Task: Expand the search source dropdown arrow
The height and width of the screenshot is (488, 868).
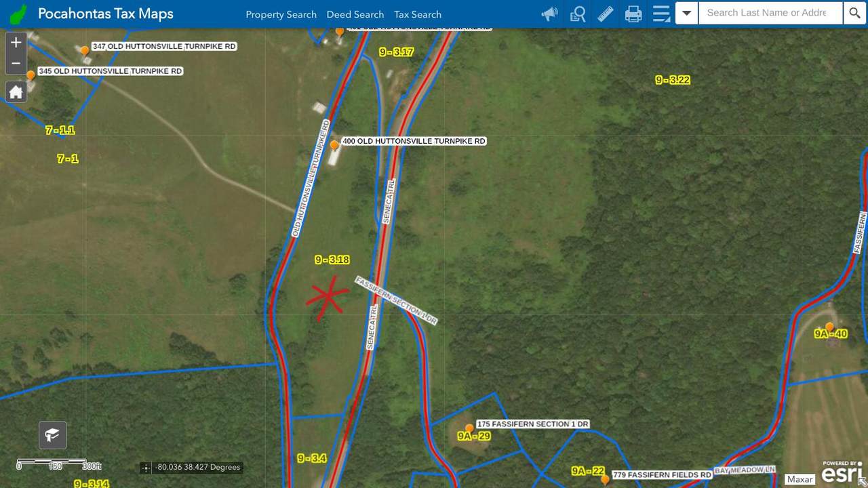Action: (687, 13)
